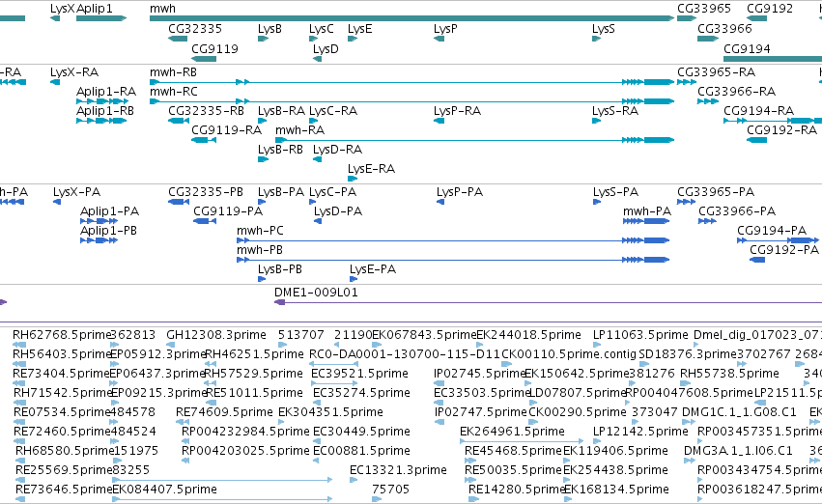The width and height of the screenshot is (822, 504).
Task: Click the CG32335-RB transcript
Action: (x=179, y=121)
